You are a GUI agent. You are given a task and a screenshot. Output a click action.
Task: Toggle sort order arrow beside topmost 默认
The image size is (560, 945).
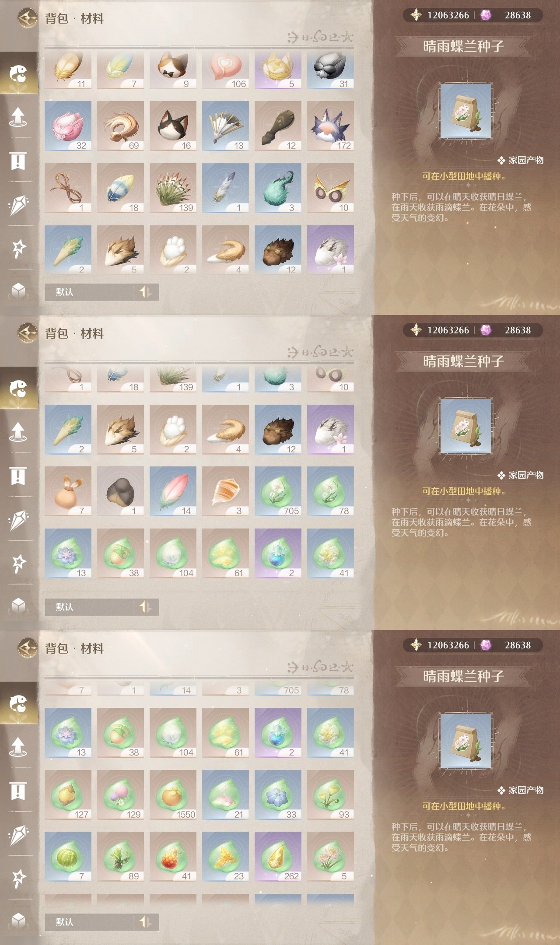coord(145,292)
